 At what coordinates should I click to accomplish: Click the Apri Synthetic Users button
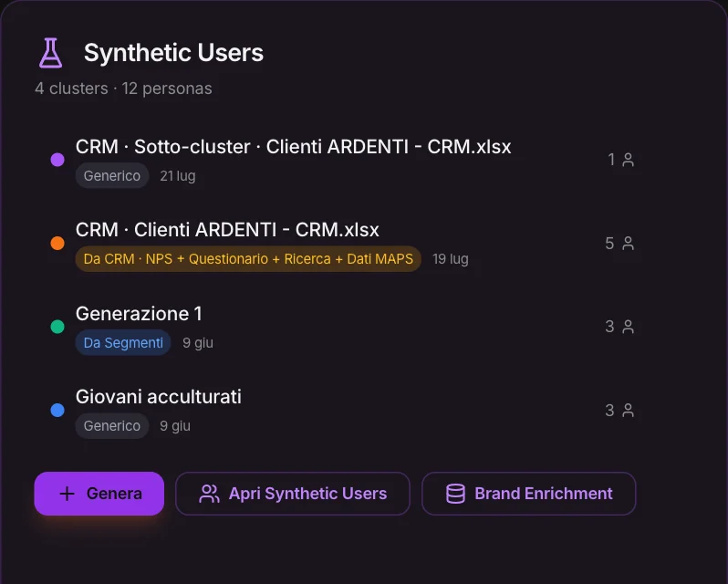(293, 494)
